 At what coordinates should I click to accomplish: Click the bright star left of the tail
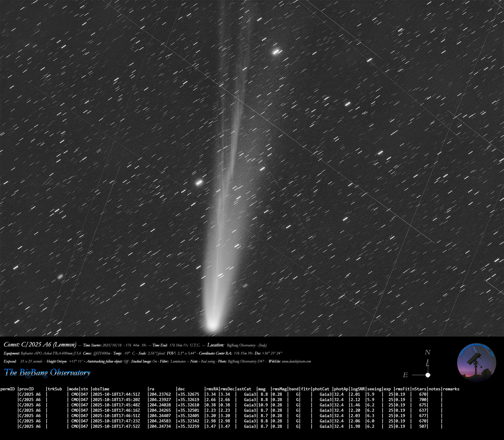pyautogui.click(x=199, y=182)
